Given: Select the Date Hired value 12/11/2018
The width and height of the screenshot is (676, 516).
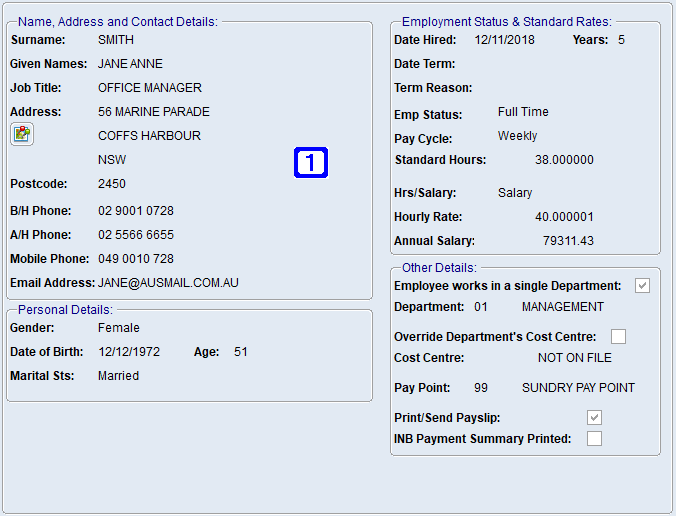Looking at the screenshot, I should coord(505,40).
